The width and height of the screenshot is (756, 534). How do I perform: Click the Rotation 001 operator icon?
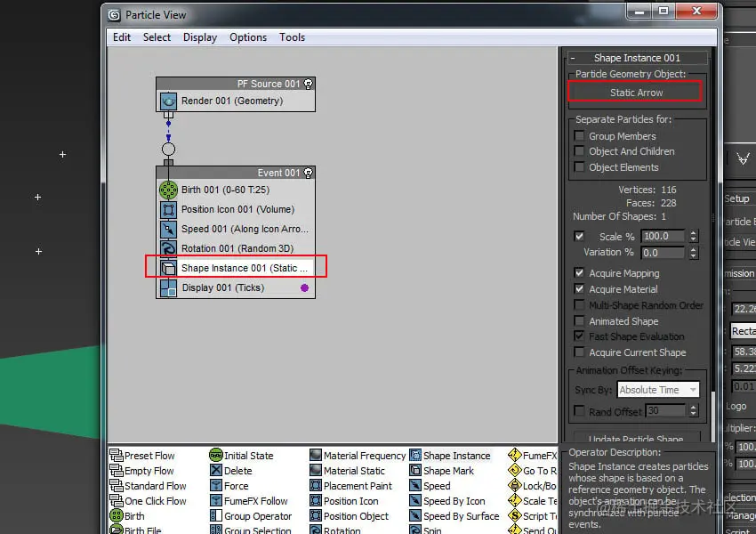168,248
